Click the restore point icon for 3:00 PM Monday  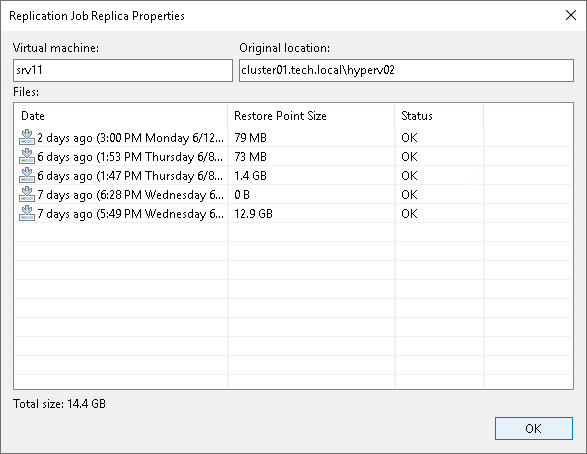(x=27, y=137)
